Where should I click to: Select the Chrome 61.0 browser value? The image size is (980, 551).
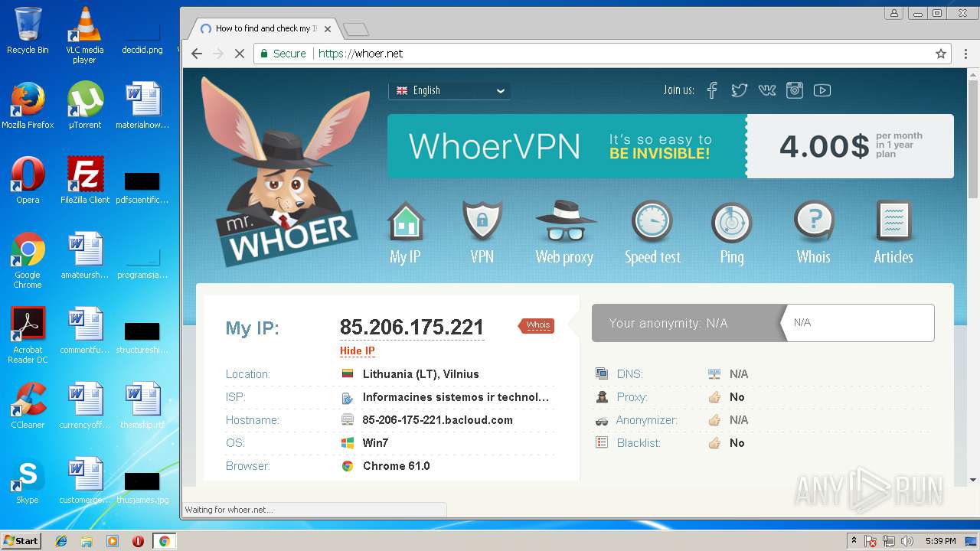click(397, 466)
